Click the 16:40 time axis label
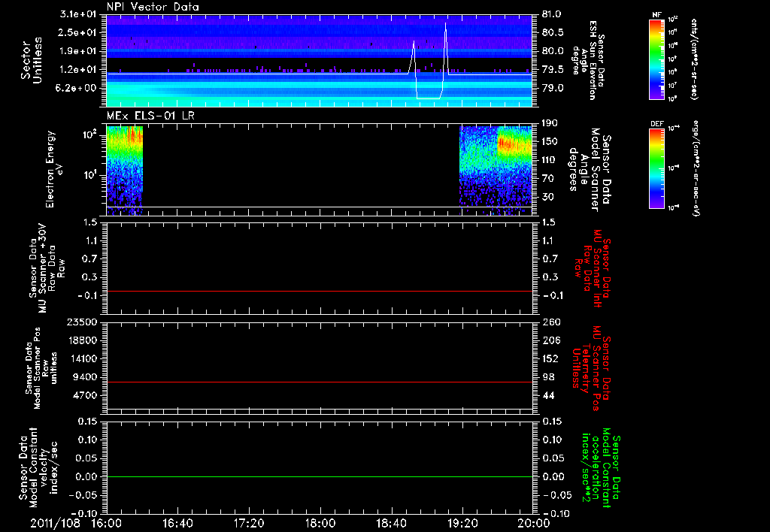This screenshot has width=770, height=532. [177, 522]
